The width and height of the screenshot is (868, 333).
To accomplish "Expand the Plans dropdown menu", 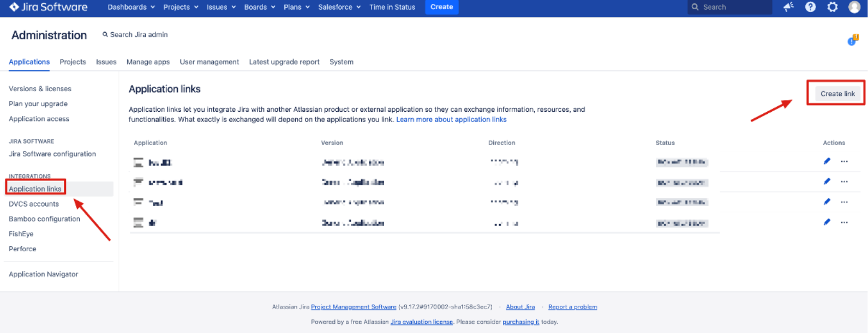I will (x=297, y=7).
